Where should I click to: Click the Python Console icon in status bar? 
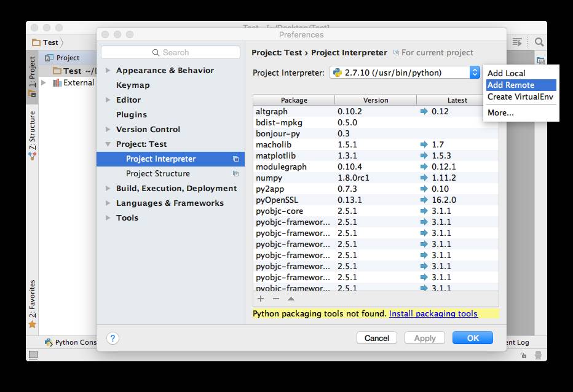(x=49, y=342)
